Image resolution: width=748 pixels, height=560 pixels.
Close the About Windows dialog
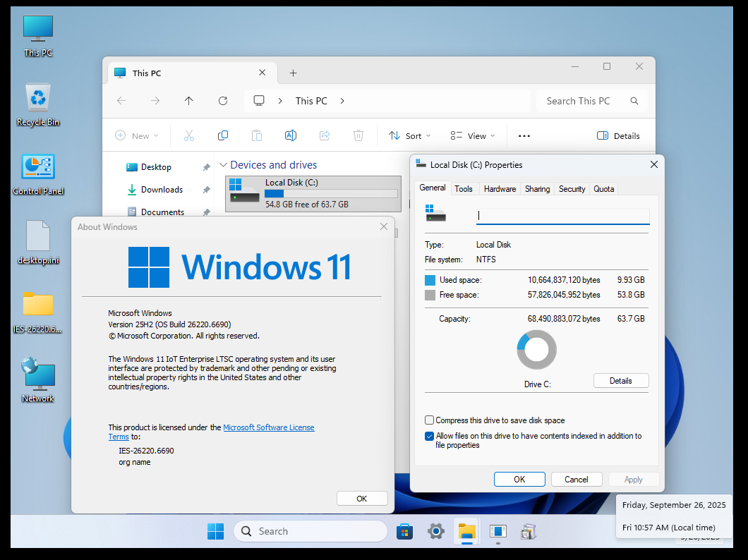tap(384, 226)
